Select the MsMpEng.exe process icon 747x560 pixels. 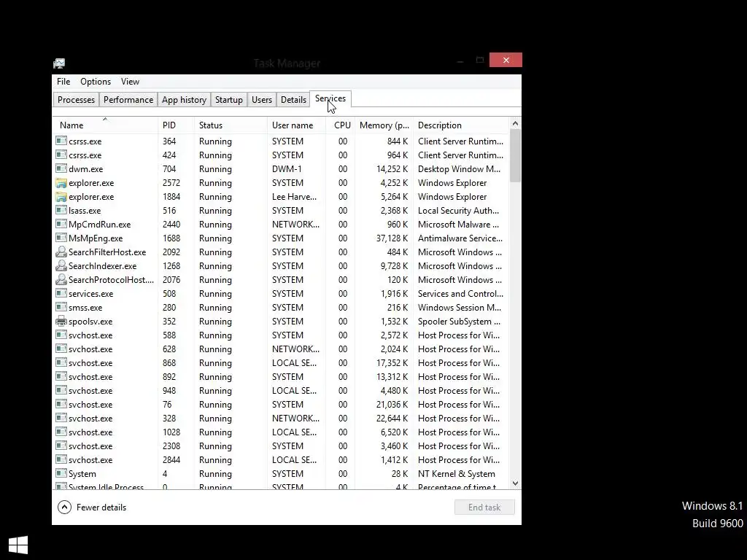pyautogui.click(x=61, y=237)
